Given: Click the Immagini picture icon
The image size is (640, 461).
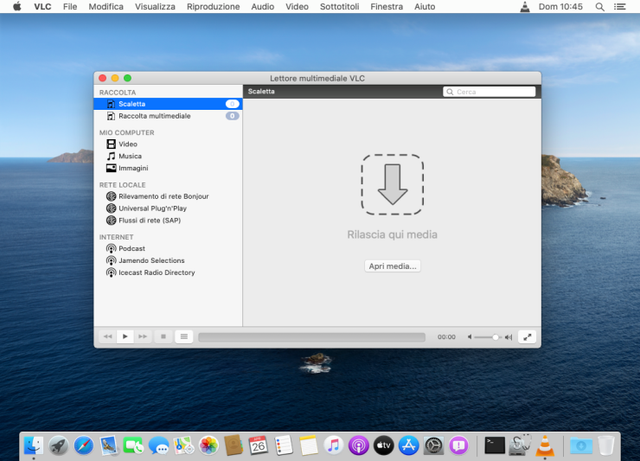Looking at the screenshot, I should click(111, 168).
